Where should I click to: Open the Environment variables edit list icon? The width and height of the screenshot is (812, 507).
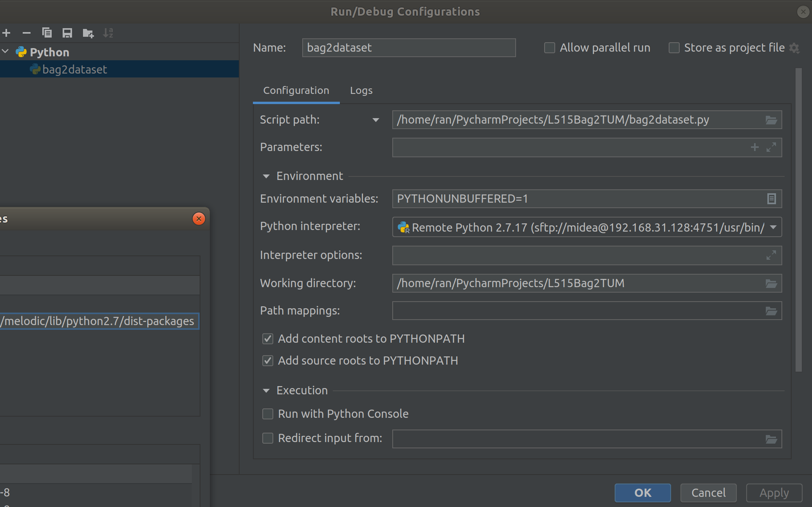[x=771, y=199]
